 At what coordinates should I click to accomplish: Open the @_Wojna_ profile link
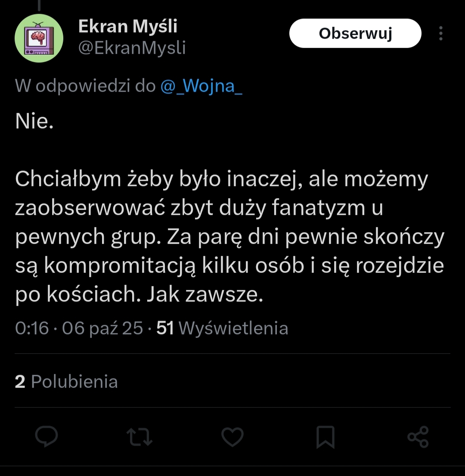(x=201, y=86)
